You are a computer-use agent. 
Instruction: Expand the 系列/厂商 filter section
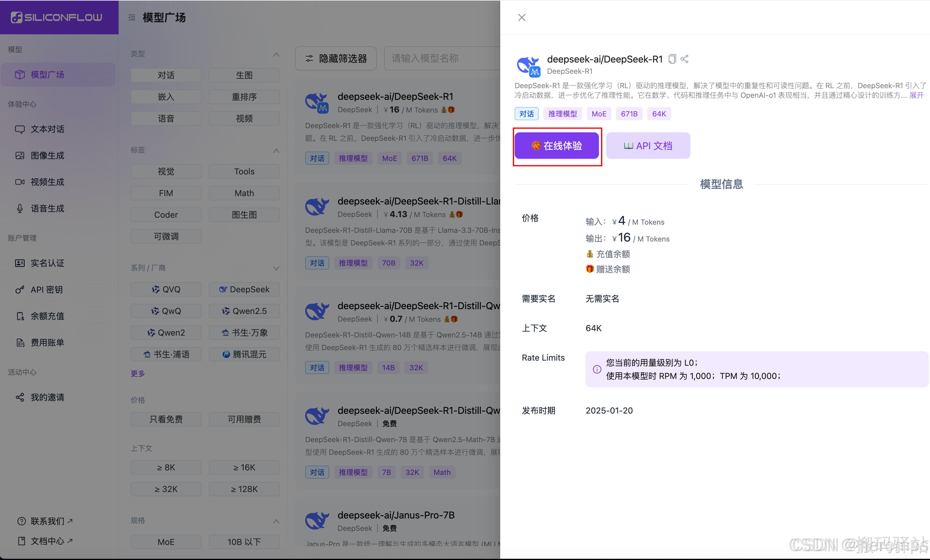point(276,269)
